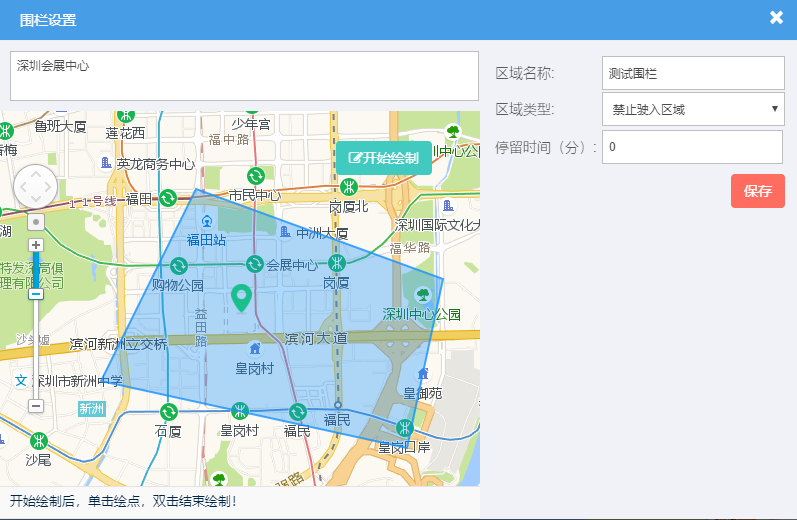Click the 会展中心 metro transfer icon
This screenshot has height=520, width=797.
pyautogui.click(x=255, y=264)
